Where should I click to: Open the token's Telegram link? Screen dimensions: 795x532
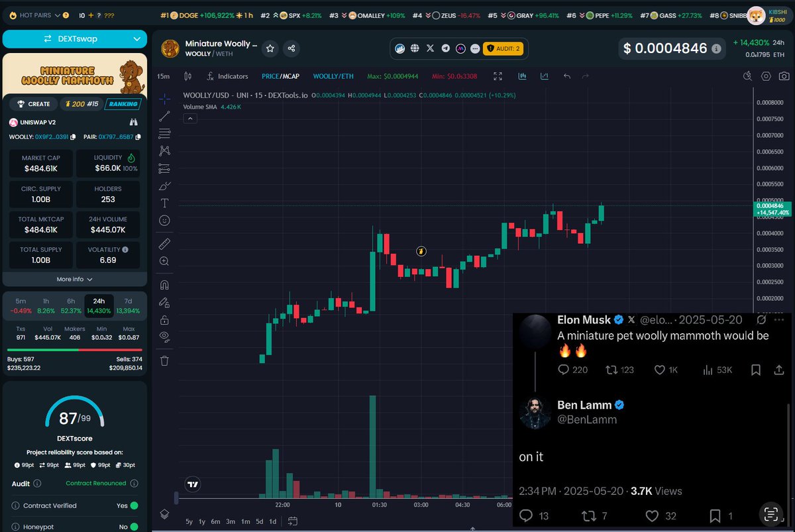(x=445, y=48)
